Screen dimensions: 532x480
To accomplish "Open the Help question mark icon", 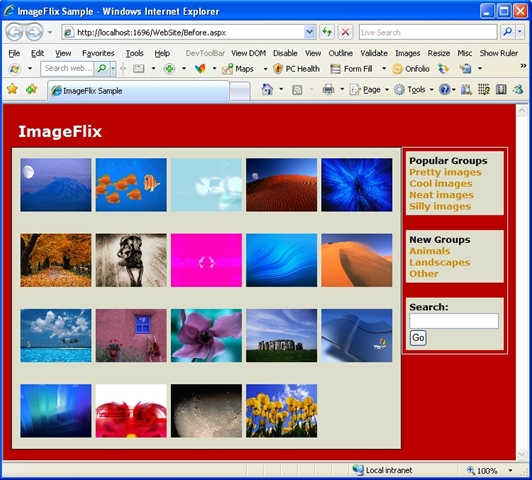I will (444, 90).
